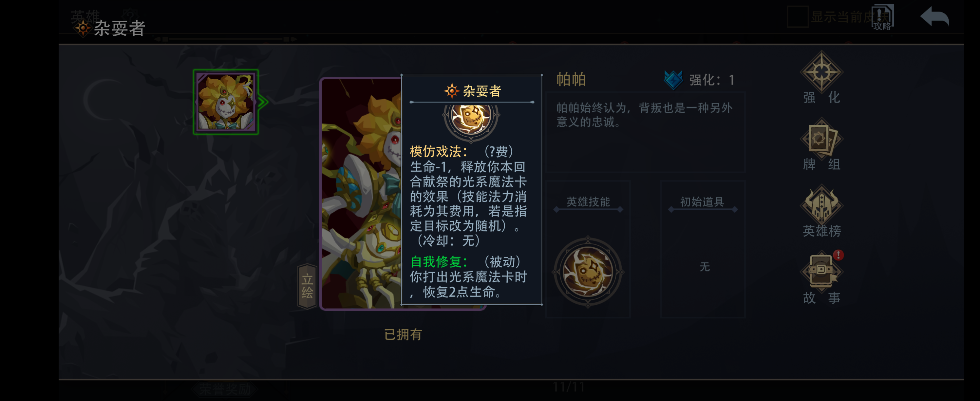This screenshot has height=401, width=980.
Task: Expand the green arrow beside hero thumbnail
Action: tap(263, 102)
